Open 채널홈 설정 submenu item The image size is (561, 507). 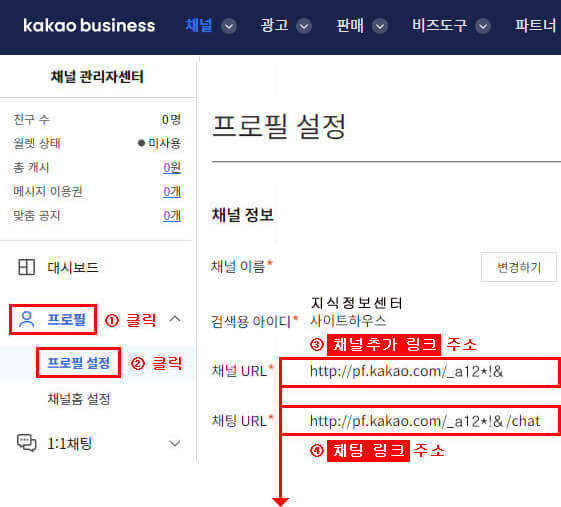pyautogui.click(x=79, y=399)
